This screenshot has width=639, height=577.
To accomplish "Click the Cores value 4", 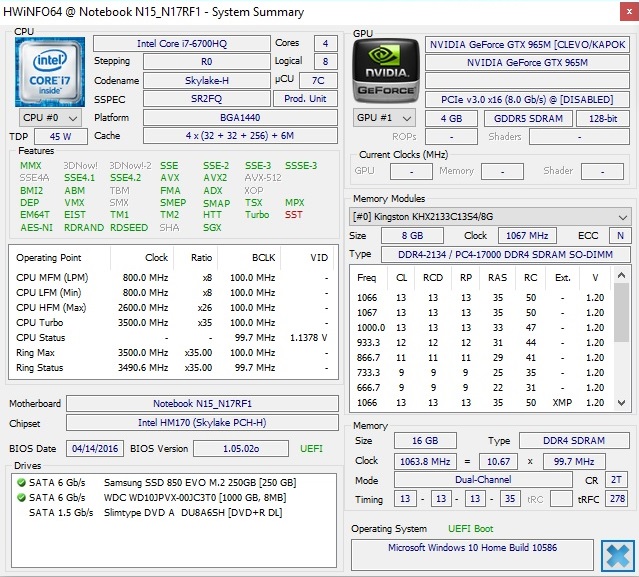I will tap(326, 44).
